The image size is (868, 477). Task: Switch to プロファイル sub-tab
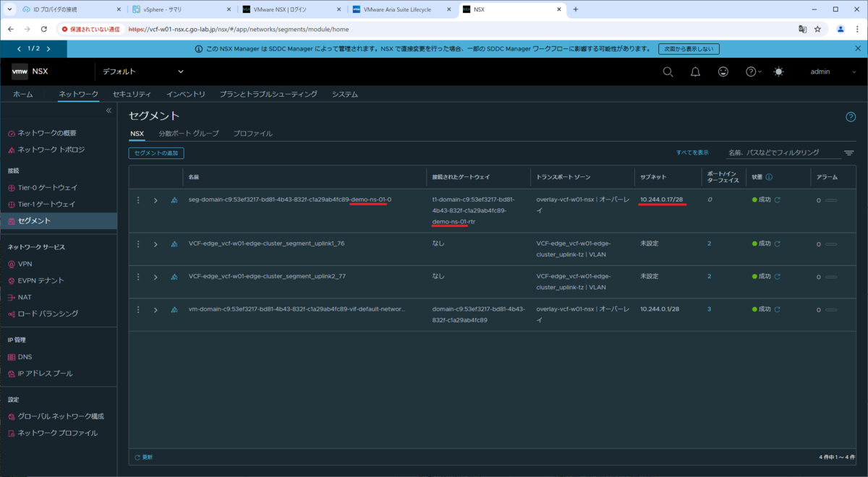[x=252, y=134]
